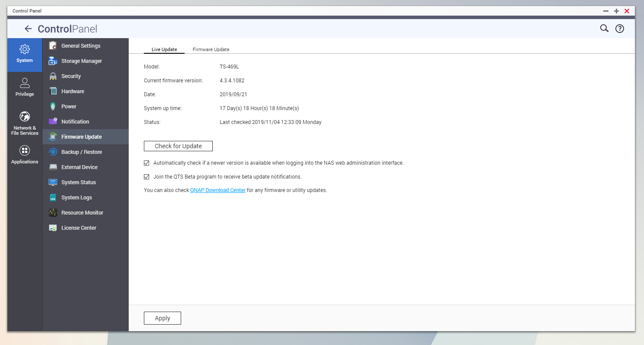Open the System category
This screenshot has height=345, width=644.
pos(25,55)
